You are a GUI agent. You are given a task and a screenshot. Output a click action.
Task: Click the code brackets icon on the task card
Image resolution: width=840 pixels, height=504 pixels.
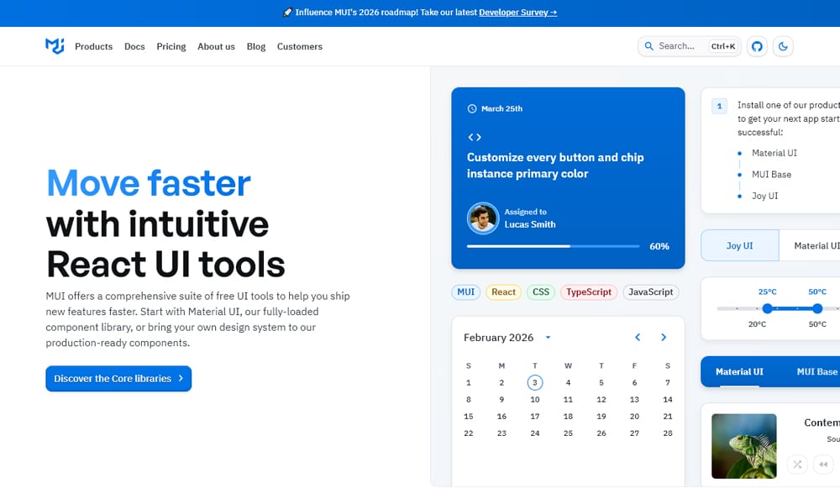tap(475, 137)
